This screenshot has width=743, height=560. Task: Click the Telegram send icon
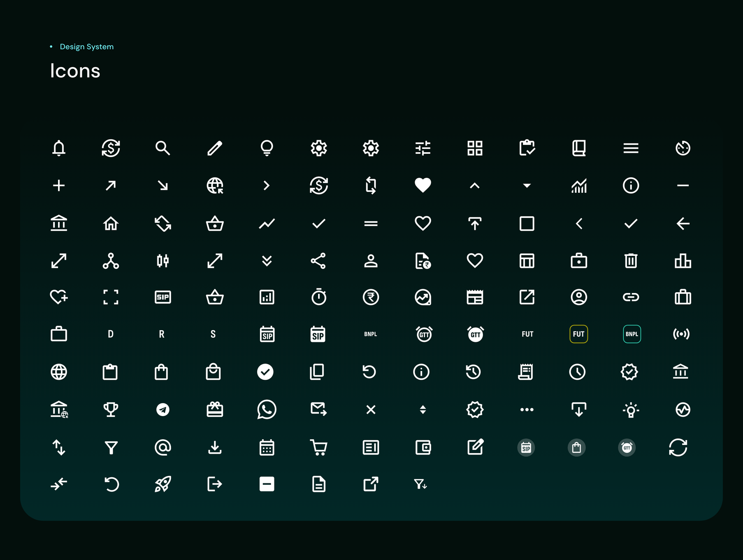click(162, 410)
